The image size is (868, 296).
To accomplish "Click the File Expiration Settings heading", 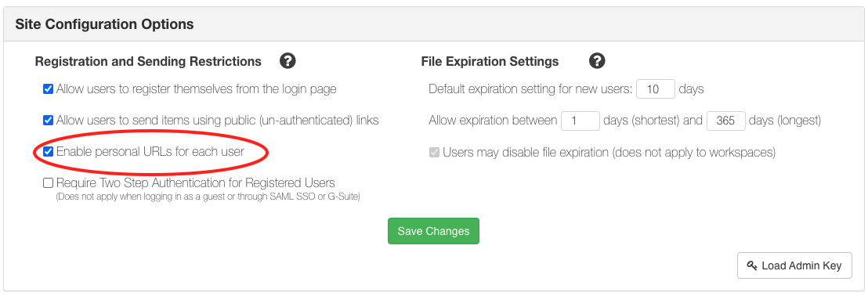I will [x=490, y=61].
